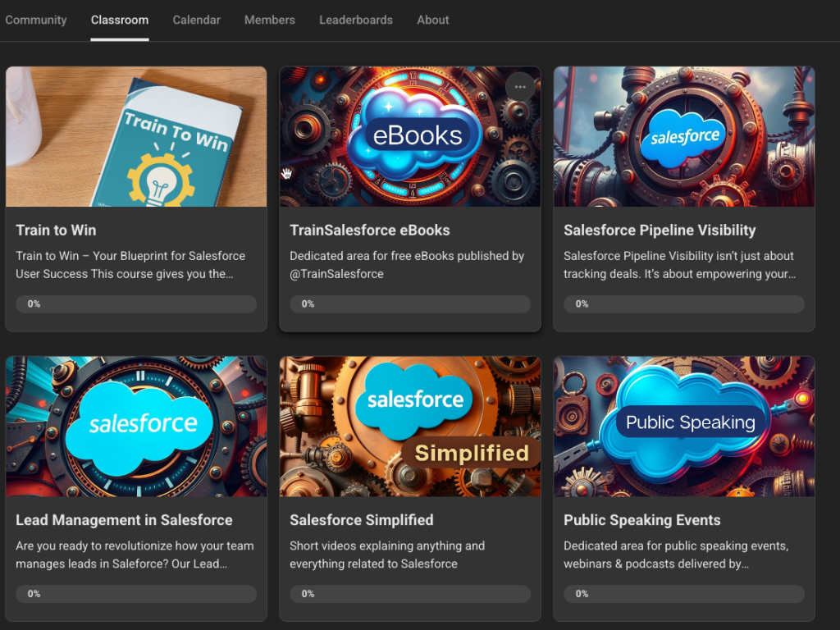Click the Train to Win progress bar

[x=136, y=304]
